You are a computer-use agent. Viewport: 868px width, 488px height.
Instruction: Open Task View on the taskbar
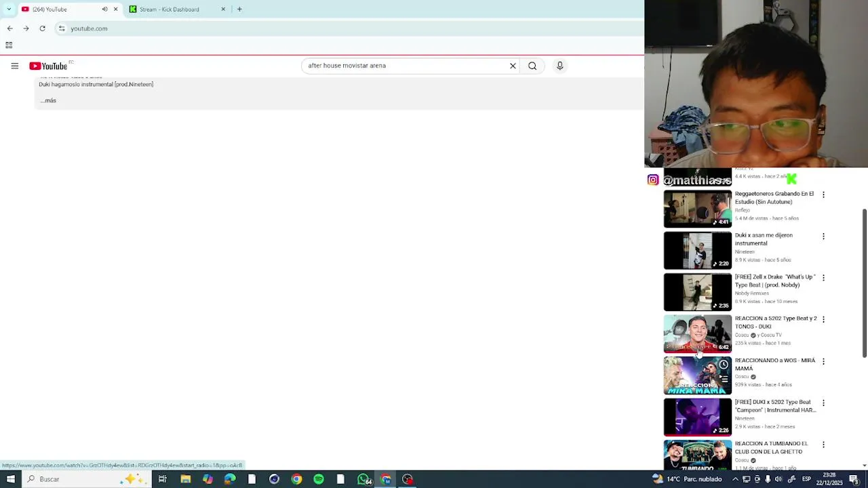[163, 479]
